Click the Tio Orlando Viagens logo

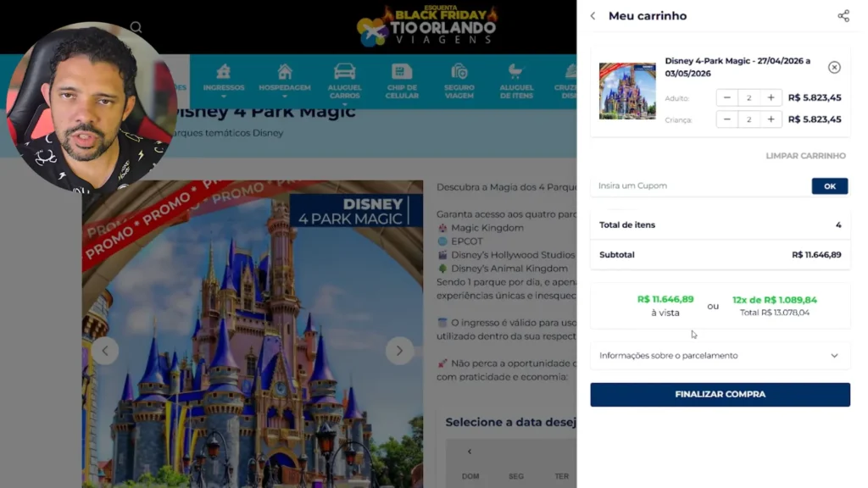pyautogui.click(x=427, y=25)
